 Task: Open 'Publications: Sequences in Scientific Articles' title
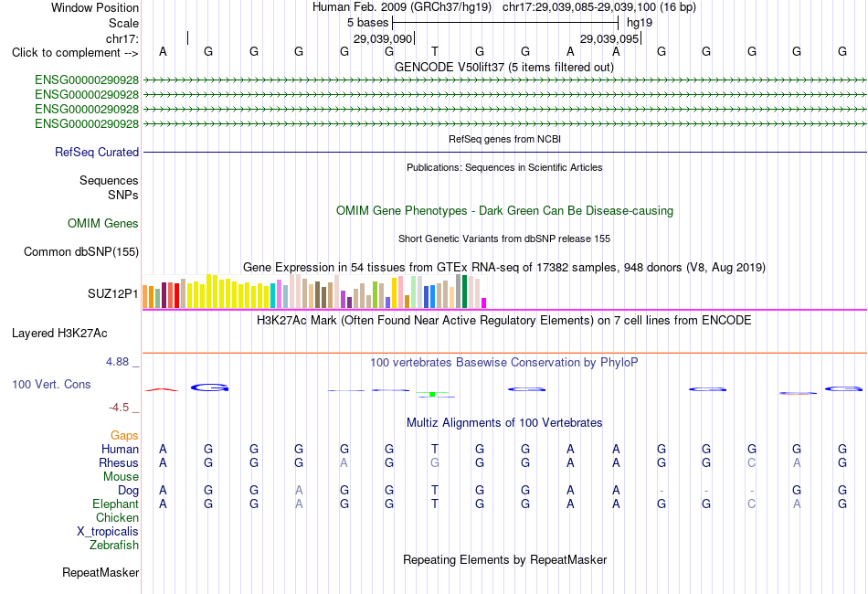click(x=504, y=167)
